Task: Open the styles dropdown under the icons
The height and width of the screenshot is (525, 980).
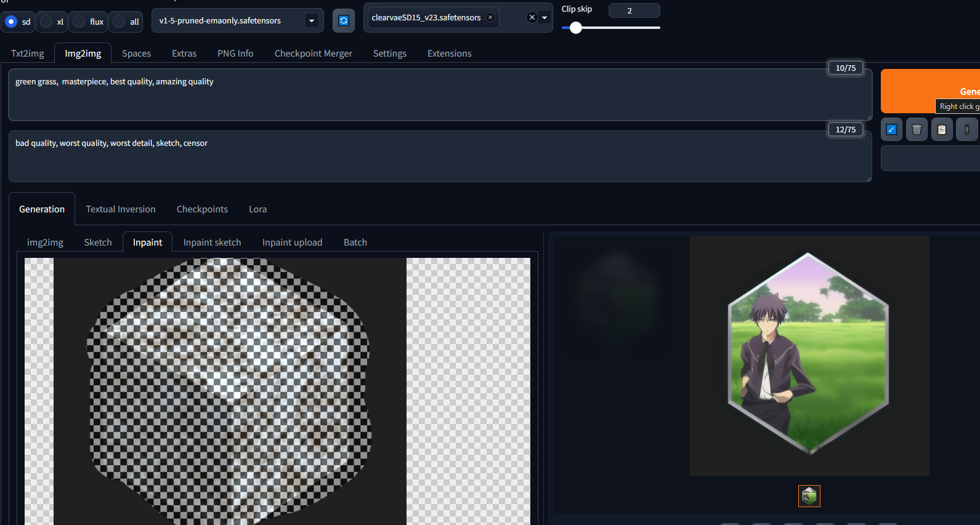Action: [930, 158]
